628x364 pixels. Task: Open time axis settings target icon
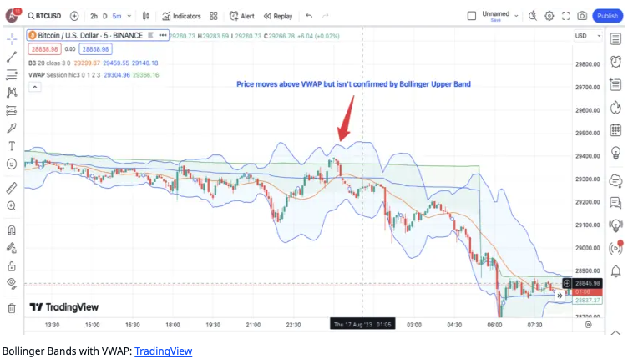pos(588,325)
